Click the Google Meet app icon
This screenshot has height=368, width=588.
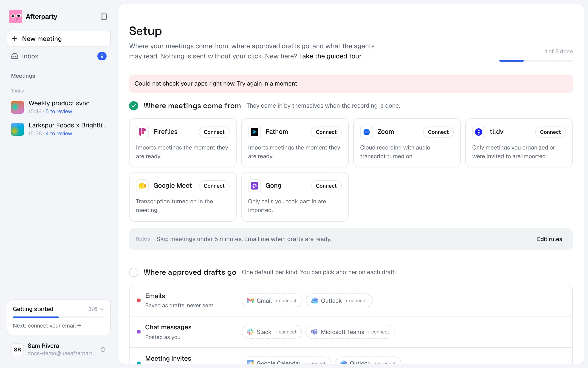click(x=142, y=186)
